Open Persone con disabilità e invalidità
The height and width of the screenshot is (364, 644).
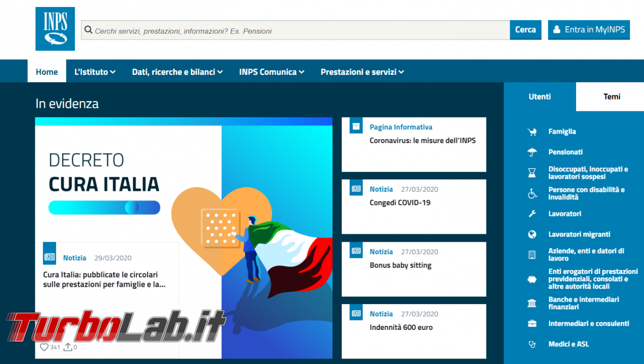click(x=587, y=193)
